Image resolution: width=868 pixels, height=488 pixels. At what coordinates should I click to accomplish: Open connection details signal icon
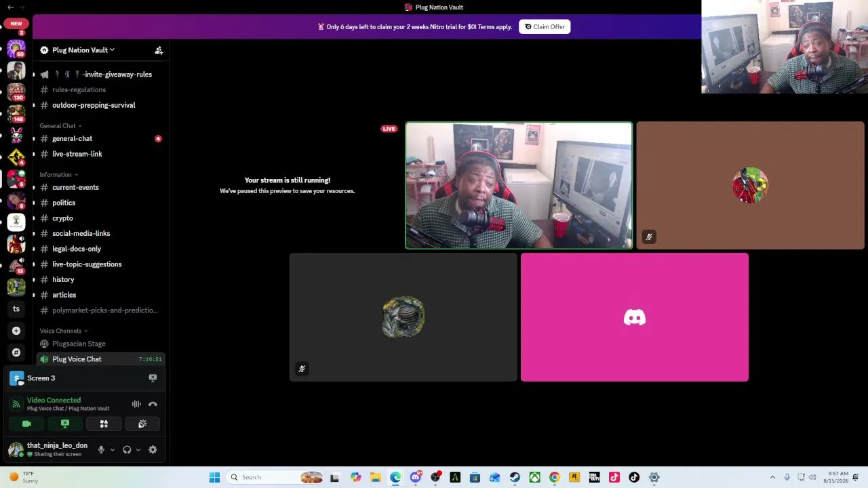click(x=16, y=404)
